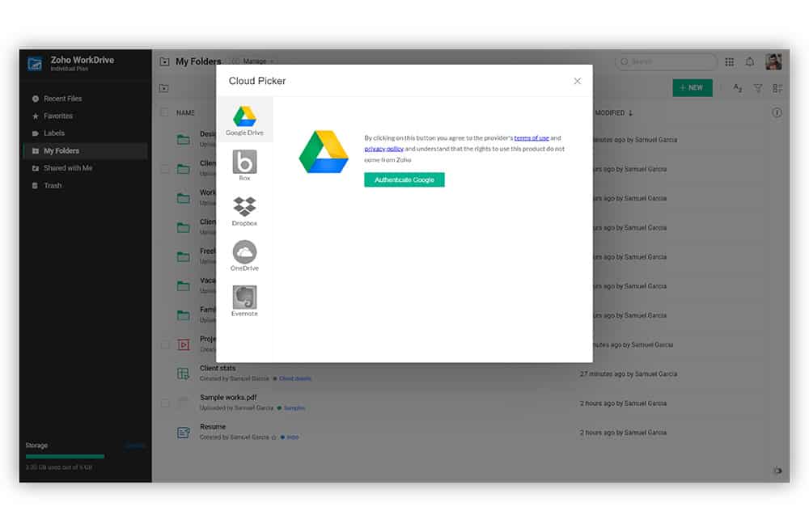Open the Sample works.pdf file
Viewport: 809px width, 532px height.
(x=228, y=398)
